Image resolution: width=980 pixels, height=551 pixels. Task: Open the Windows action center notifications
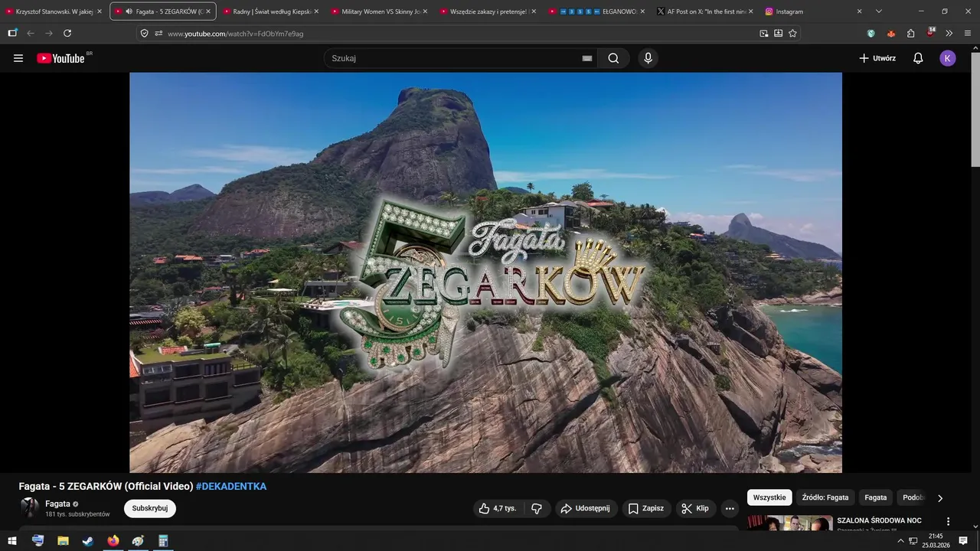963,541
